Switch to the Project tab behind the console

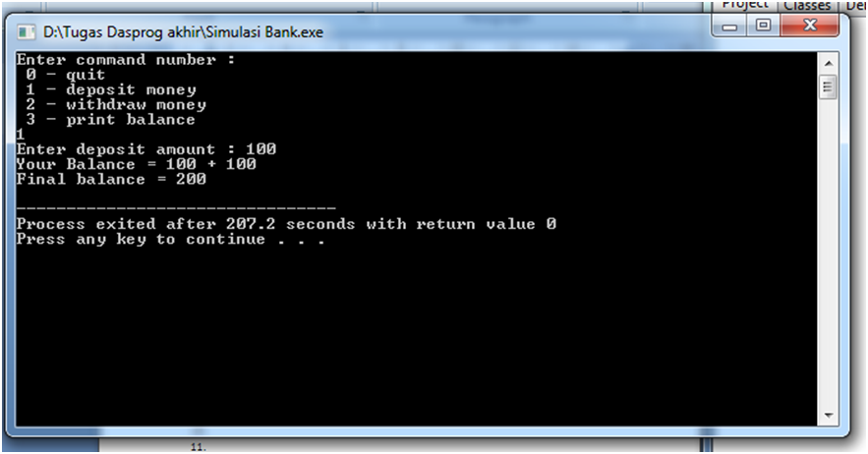(x=744, y=5)
